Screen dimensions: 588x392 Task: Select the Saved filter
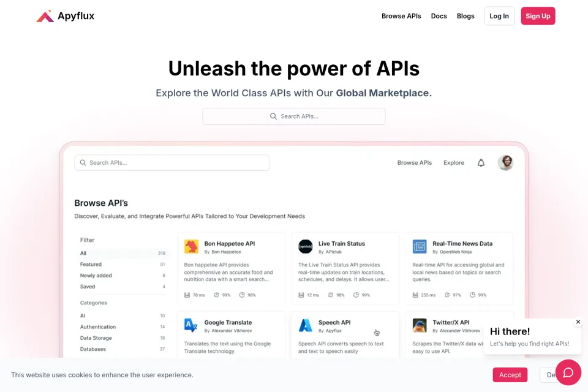pos(123,287)
